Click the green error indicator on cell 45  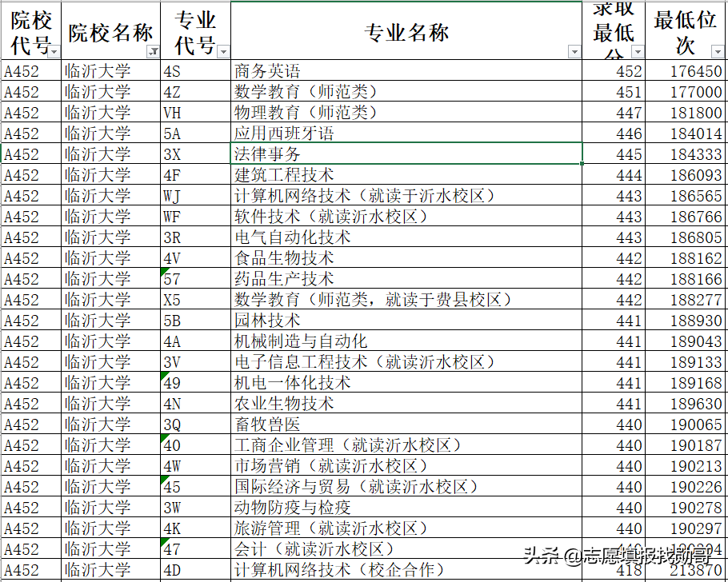pyautogui.click(x=165, y=480)
